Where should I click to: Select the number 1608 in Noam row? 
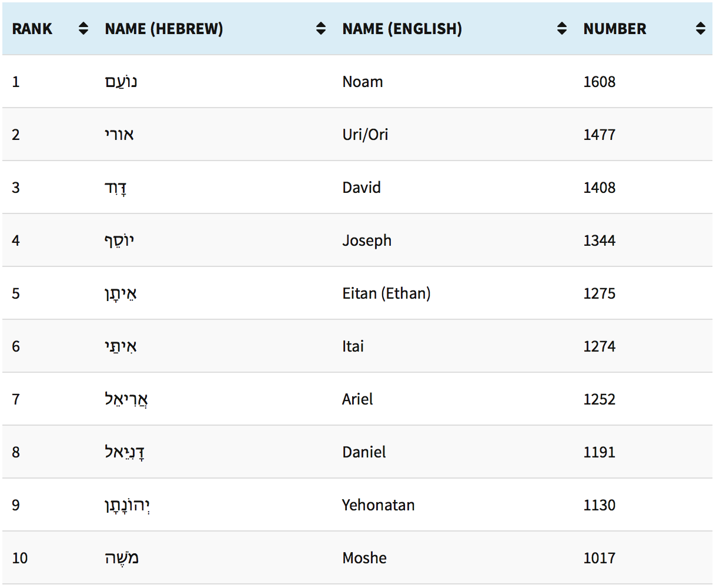(599, 82)
